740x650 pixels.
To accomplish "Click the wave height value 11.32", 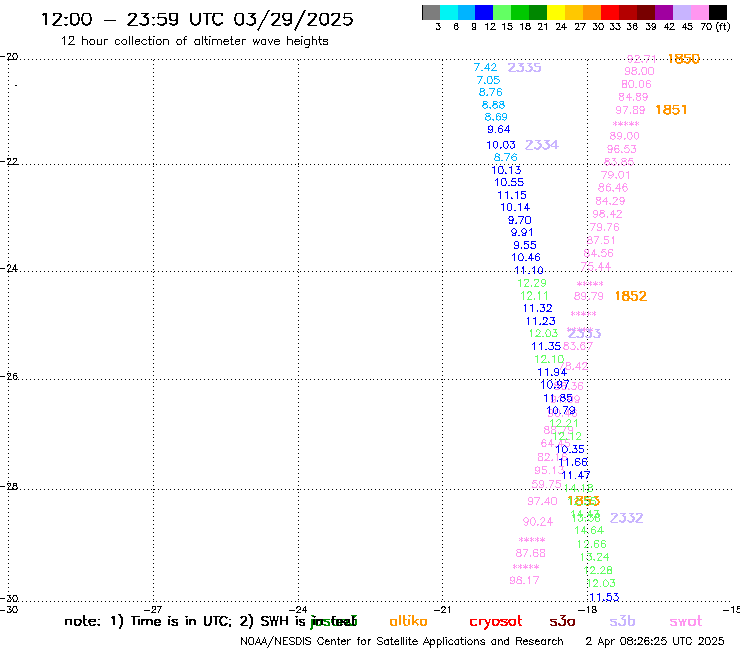I will pyautogui.click(x=538, y=308).
